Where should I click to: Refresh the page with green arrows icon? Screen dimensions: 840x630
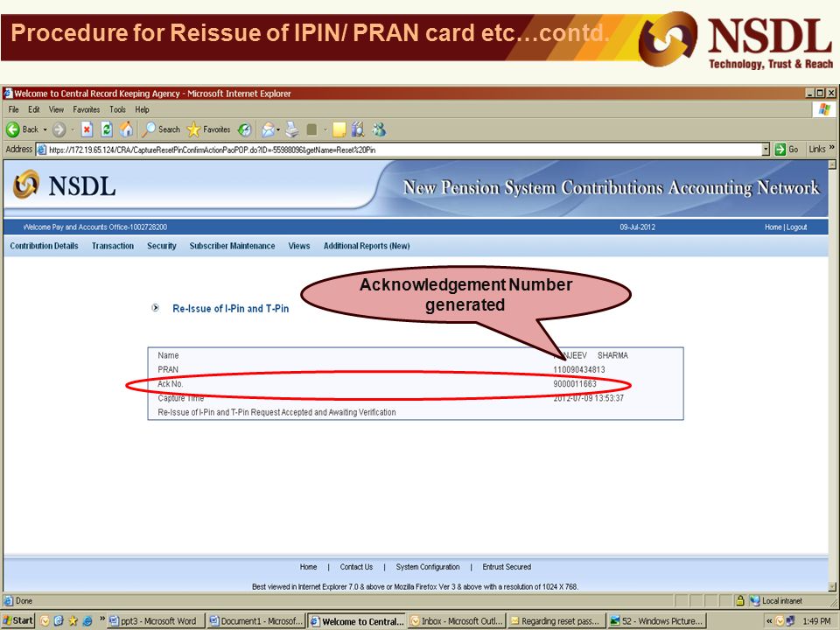(107, 129)
